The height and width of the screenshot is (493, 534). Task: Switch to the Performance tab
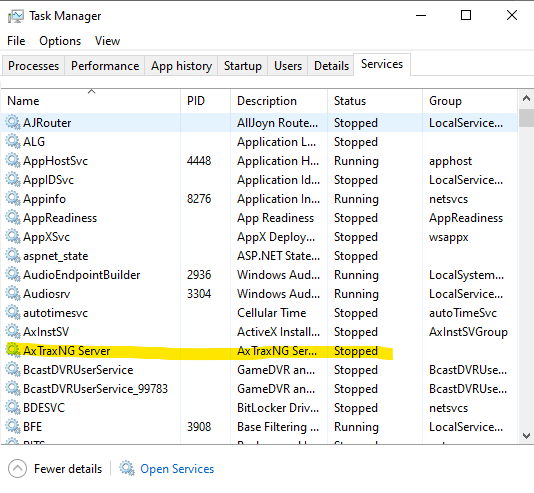pyautogui.click(x=105, y=66)
